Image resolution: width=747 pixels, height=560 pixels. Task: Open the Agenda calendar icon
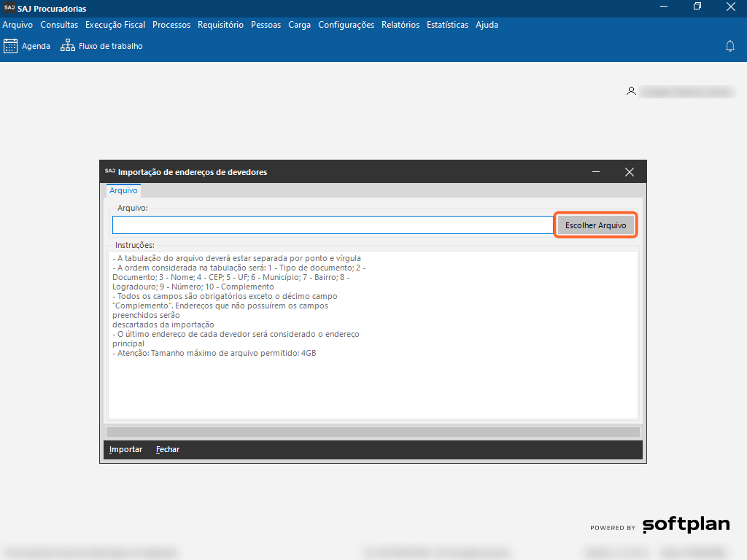(10, 46)
